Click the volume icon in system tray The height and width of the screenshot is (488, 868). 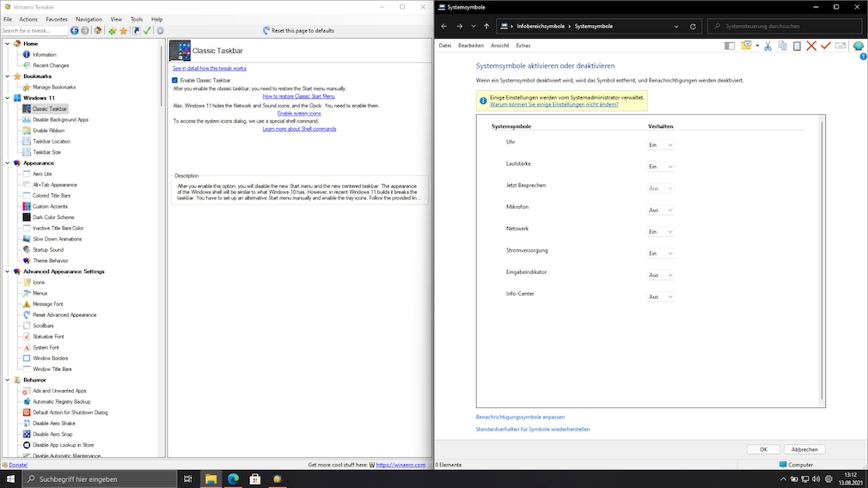coord(816,479)
